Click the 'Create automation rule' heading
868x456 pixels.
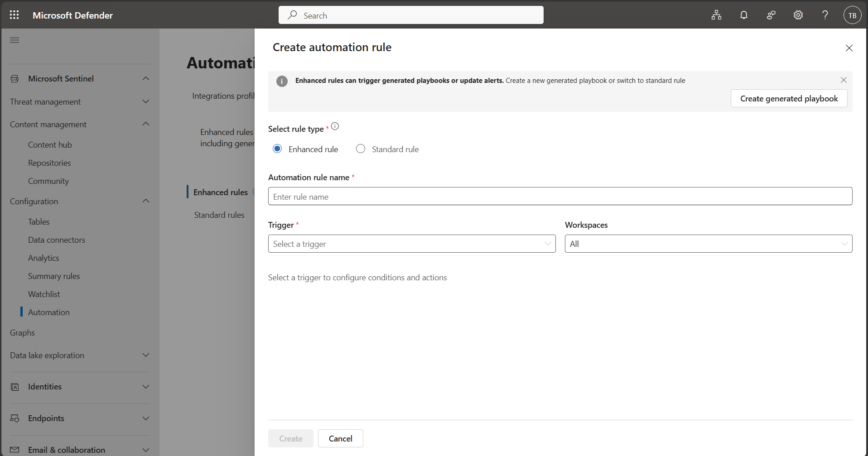click(332, 48)
